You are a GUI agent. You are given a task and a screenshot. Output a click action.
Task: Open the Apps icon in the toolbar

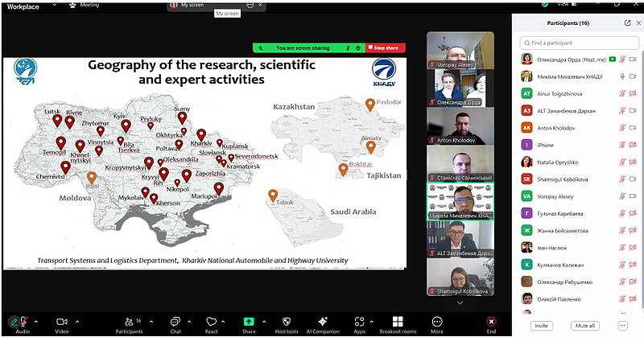[x=359, y=322]
